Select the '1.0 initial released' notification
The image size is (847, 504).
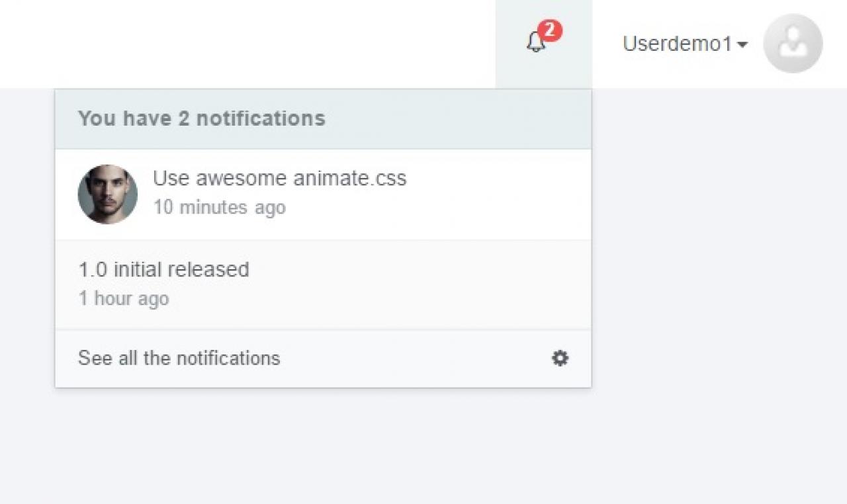click(163, 270)
